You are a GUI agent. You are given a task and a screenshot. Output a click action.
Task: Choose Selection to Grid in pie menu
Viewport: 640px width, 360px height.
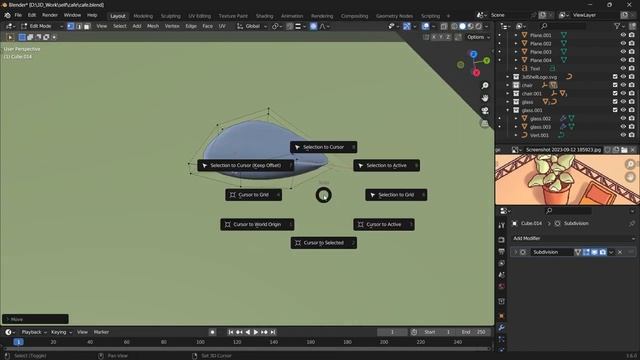[396, 195]
